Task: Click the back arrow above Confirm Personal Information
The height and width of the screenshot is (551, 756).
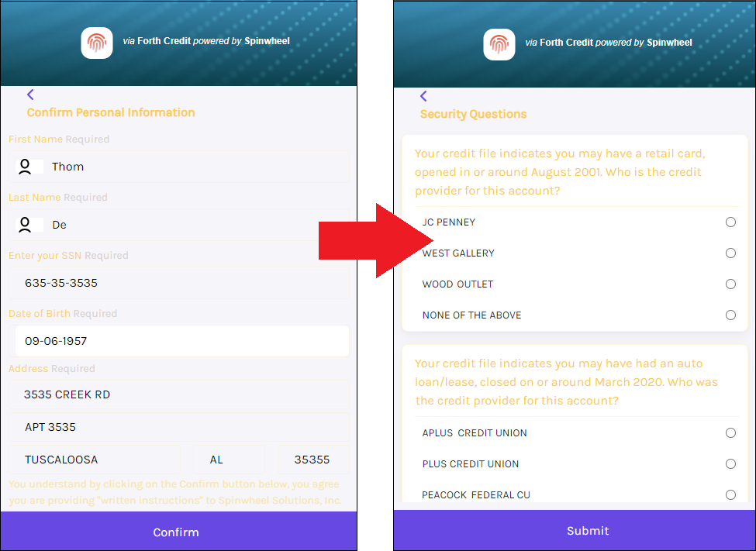Action: click(x=30, y=95)
